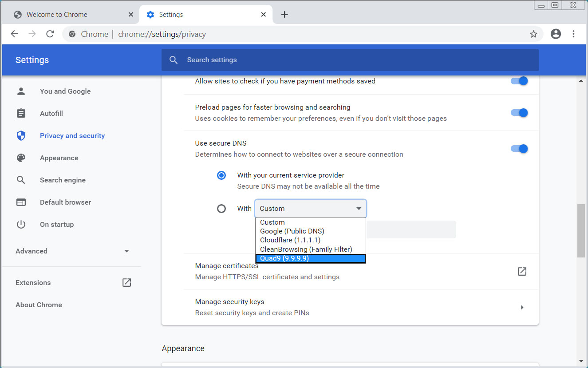Viewport: 588px width, 368px height.
Task: Click the Search engine magnifier icon
Action: pyautogui.click(x=21, y=180)
